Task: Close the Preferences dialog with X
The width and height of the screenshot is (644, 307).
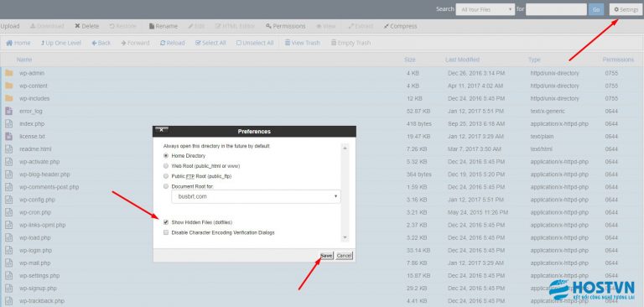Action: point(161,130)
